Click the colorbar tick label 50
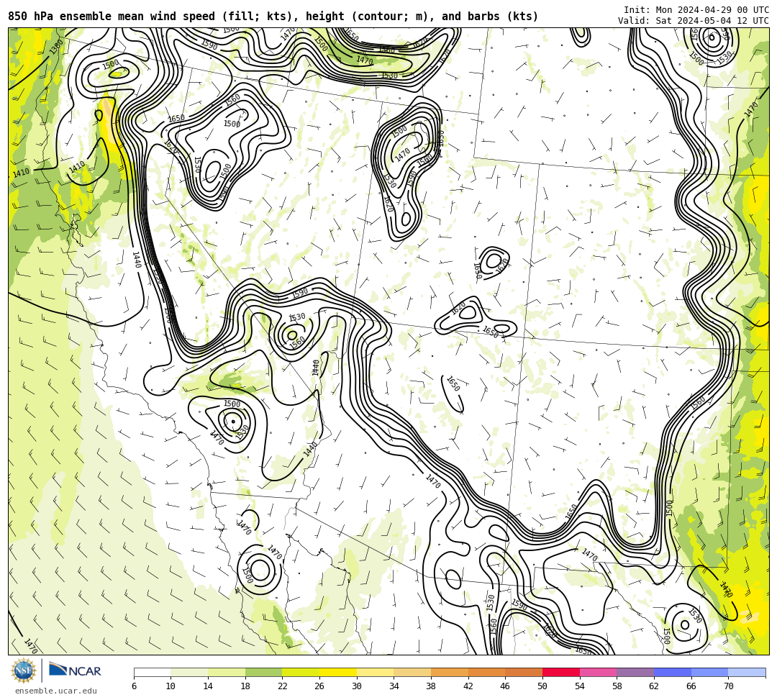The width and height of the screenshot is (777, 700). 542,686
